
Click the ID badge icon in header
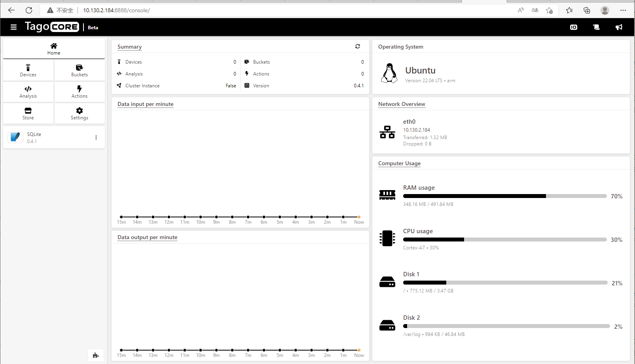(x=574, y=27)
